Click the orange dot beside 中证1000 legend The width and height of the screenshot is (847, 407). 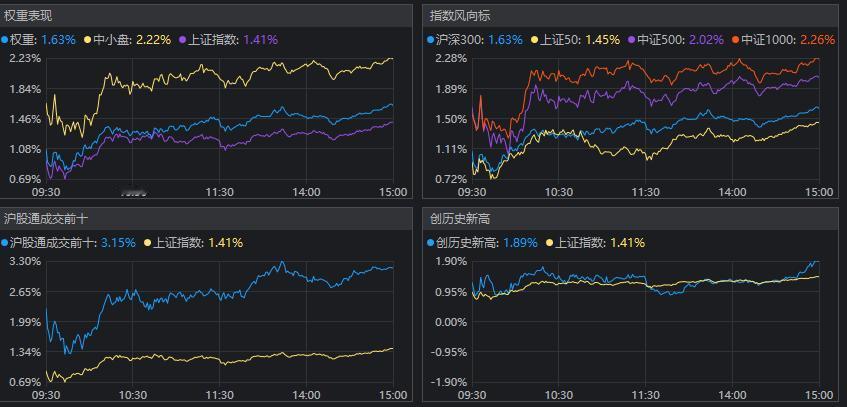pyautogui.click(x=734, y=41)
